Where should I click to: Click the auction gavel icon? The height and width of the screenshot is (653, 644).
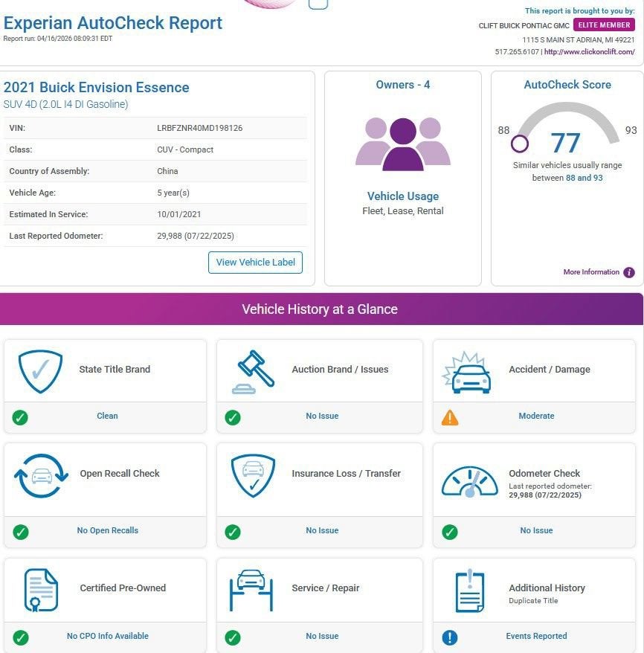pos(253,371)
